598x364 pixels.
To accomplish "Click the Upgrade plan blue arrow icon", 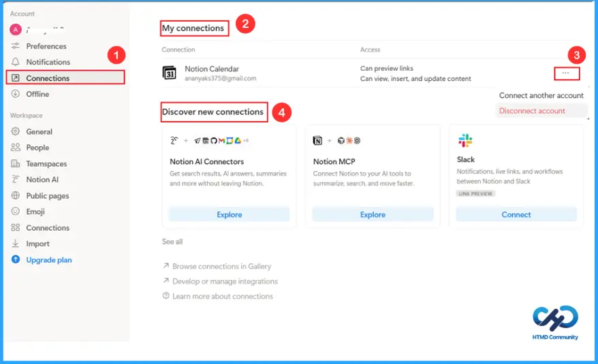I will pos(15,260).
